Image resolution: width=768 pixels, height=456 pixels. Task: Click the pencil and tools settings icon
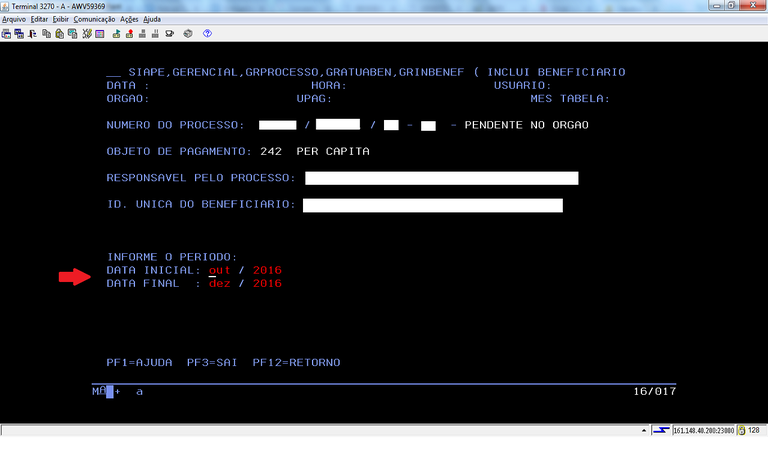[87, 34]
